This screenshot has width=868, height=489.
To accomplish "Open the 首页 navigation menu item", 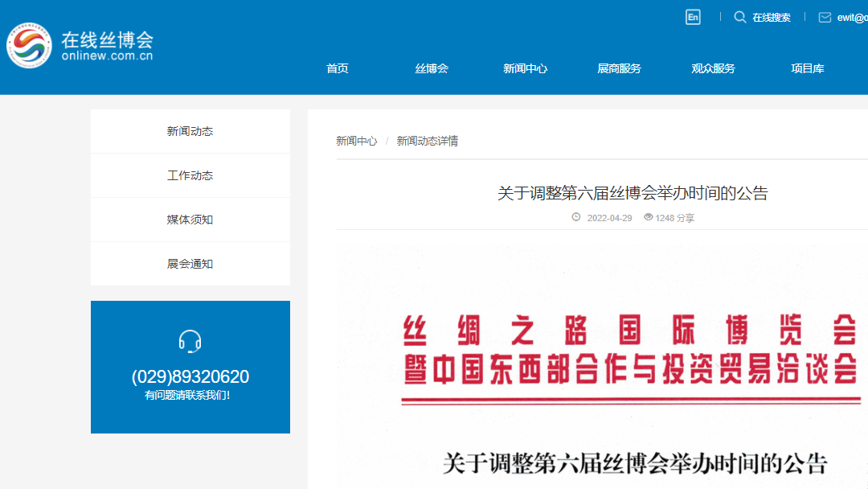I will click(338, 68).
